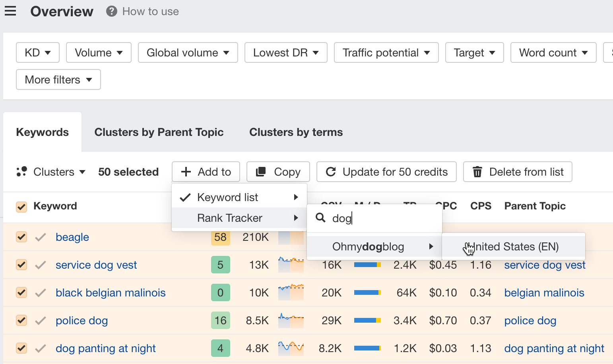Uncheck the police dog row checkbox

pos(21,320)
